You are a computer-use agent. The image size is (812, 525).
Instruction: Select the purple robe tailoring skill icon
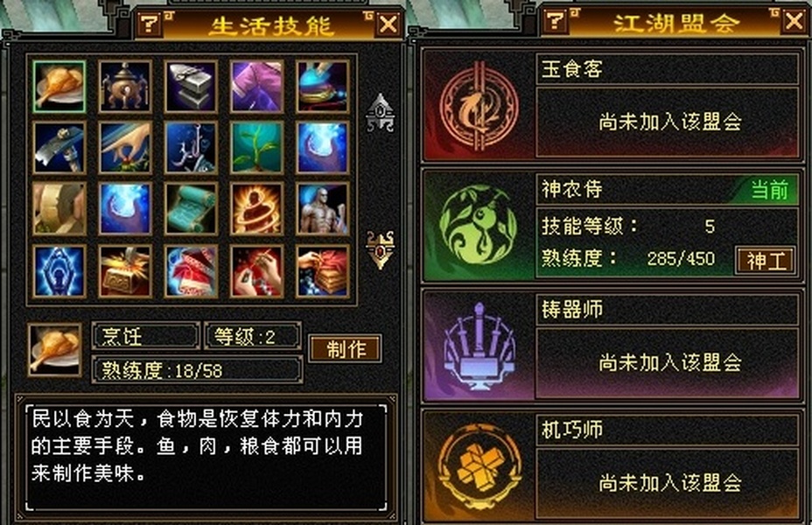tap(257, 87)
